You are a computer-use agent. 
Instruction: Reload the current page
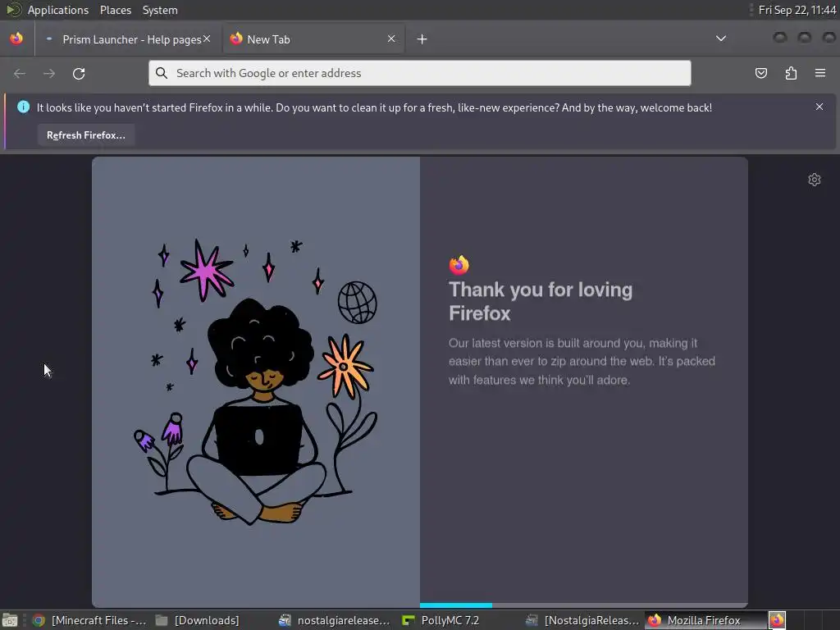pos(79,73)
